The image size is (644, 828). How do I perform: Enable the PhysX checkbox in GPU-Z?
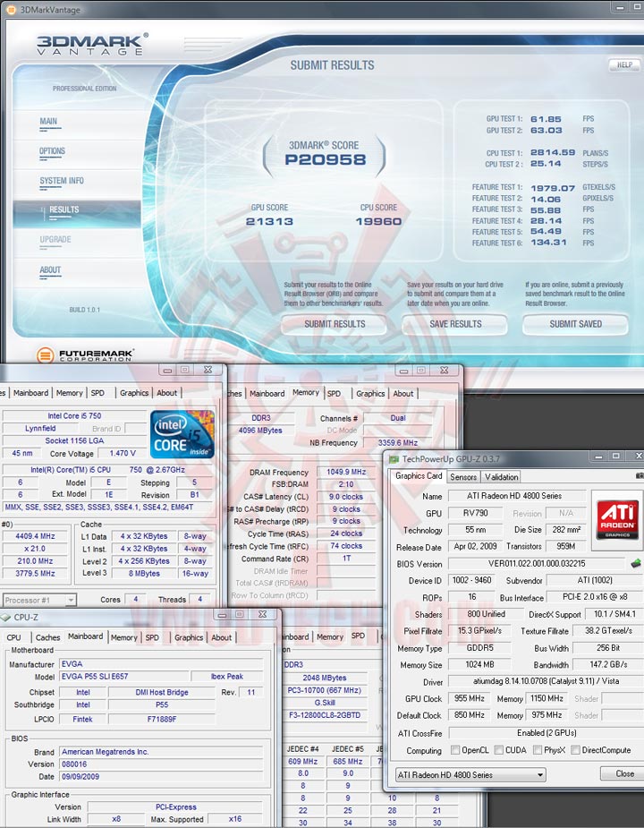[538, 750]
